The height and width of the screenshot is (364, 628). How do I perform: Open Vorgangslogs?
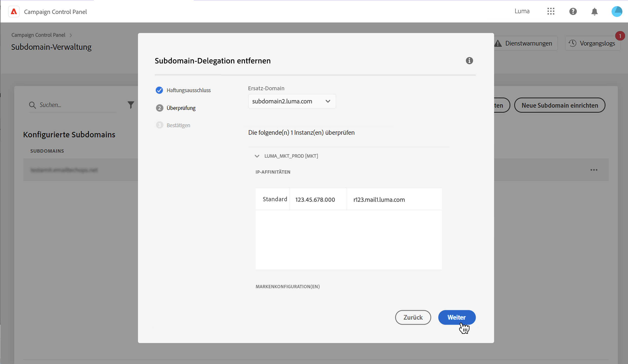[592, 43]
